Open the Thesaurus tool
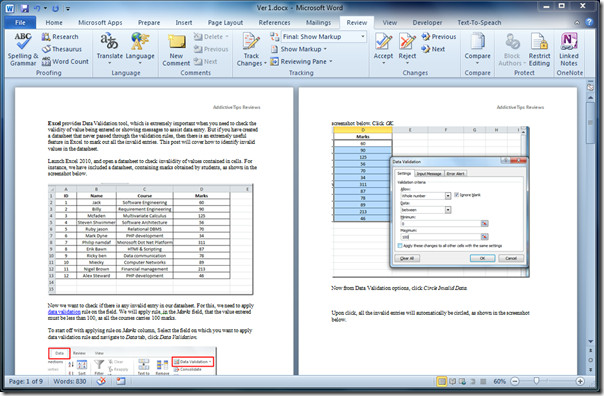The image size is (604, 396). tap(62, 49)
